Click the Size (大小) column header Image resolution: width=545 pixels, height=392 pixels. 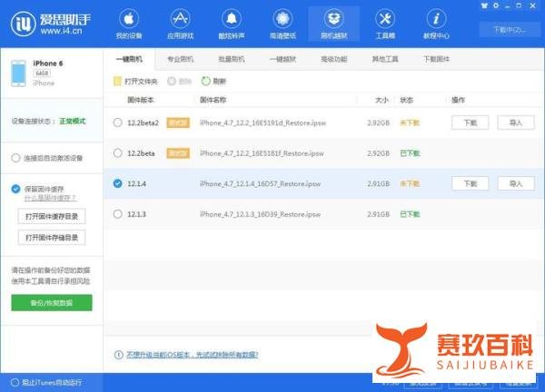(x=381, y=100)
